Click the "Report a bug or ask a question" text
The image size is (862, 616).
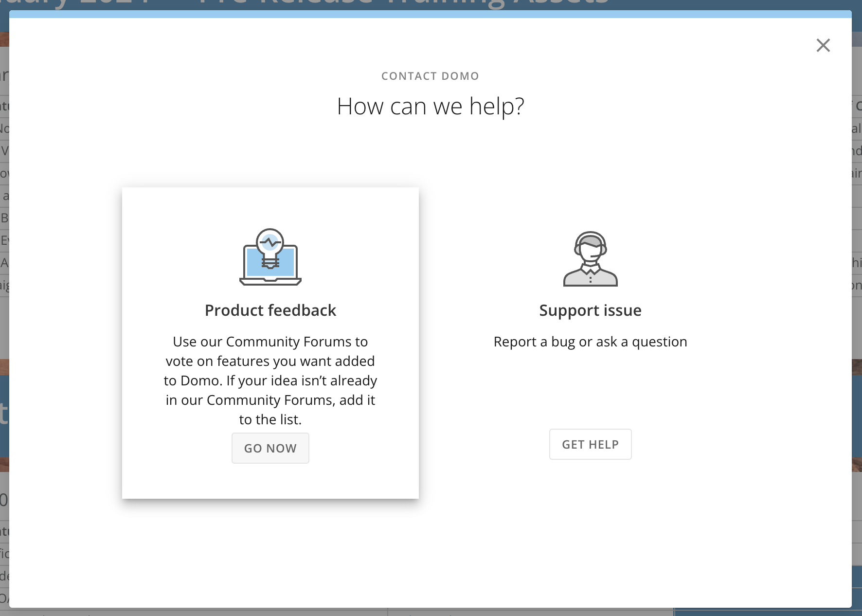click(x=590, y=342)
